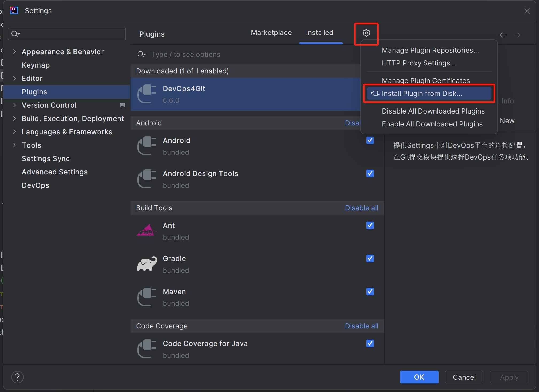
Task: Click Disable All Downloaded Plugins
Action: coord(433,111)
